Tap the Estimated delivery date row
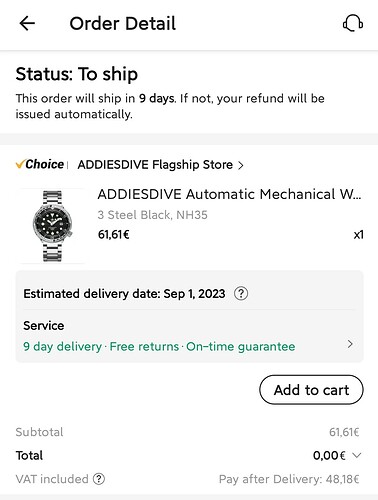 pyautogui.click(x=189, y=294)
